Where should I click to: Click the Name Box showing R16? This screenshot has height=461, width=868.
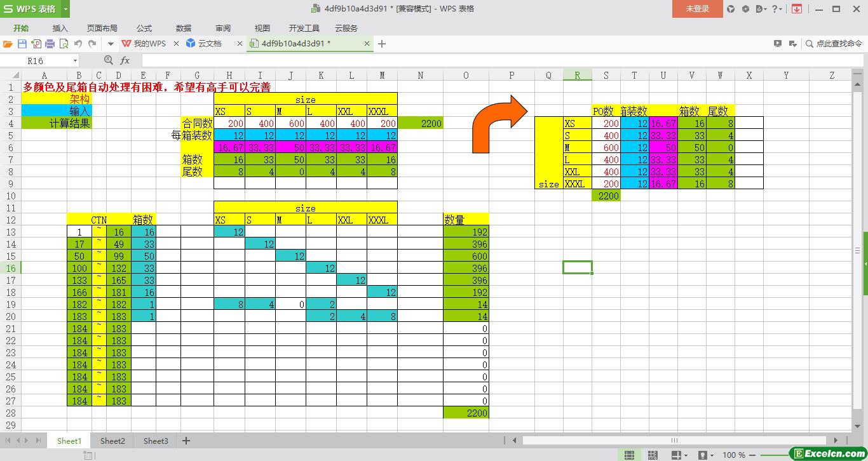(36, 60)
